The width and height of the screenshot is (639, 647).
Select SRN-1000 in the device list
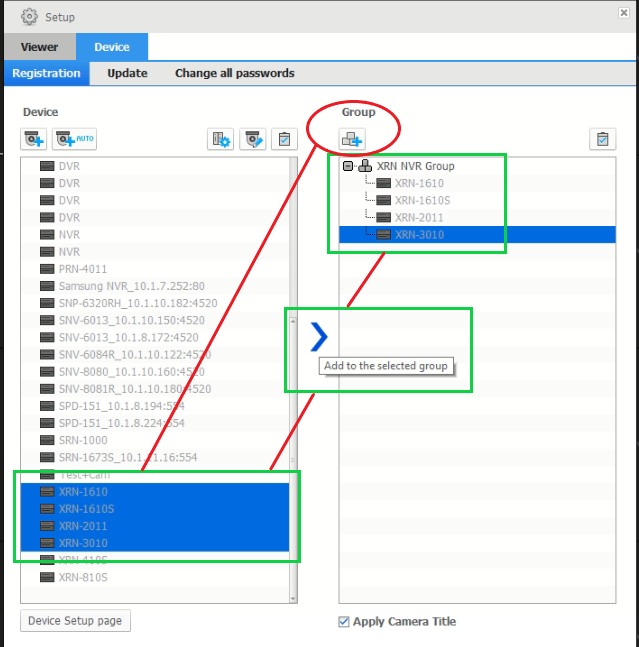pyautogui.click(x=155, y=440)
